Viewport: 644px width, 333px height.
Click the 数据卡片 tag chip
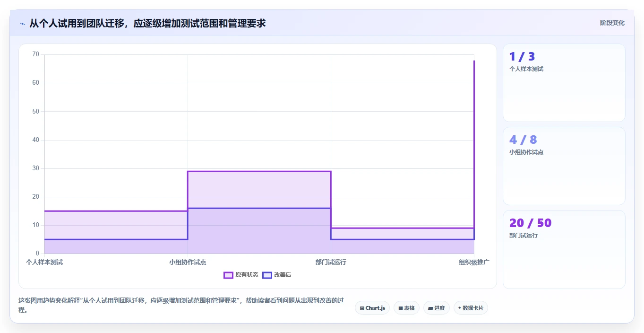(471, 308)
